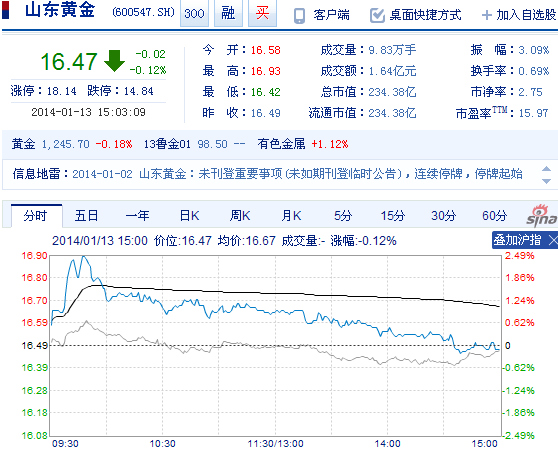
Task: Close the 叠加沪指 overlay with X
Action: click(x=553, y=240)
